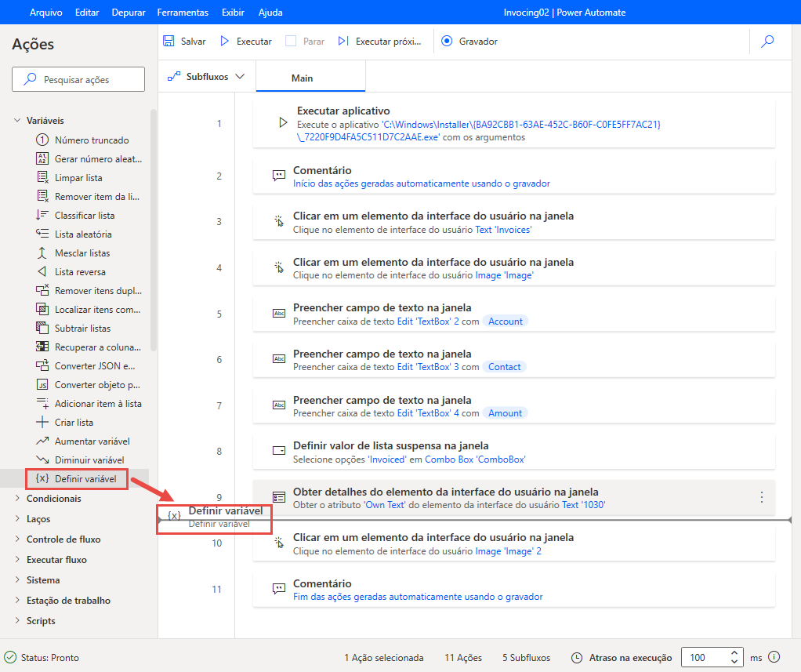Click the info icon beside ms
801x672 pixels.
(x=774, y=657)
